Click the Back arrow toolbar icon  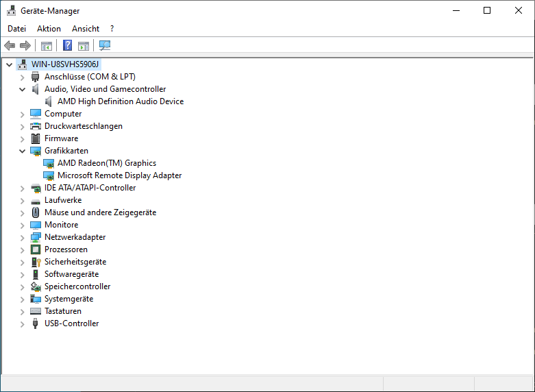10,45
